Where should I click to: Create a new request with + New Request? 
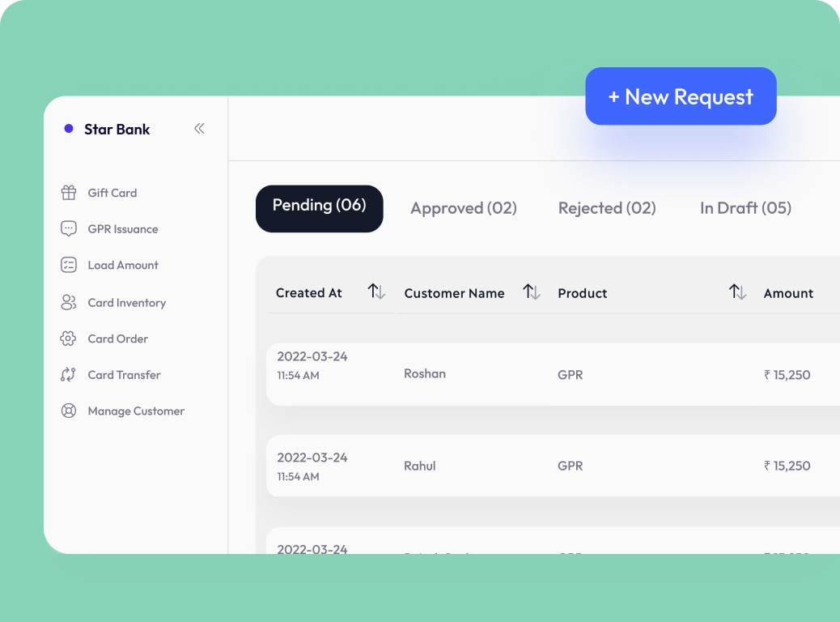(681, 96)
